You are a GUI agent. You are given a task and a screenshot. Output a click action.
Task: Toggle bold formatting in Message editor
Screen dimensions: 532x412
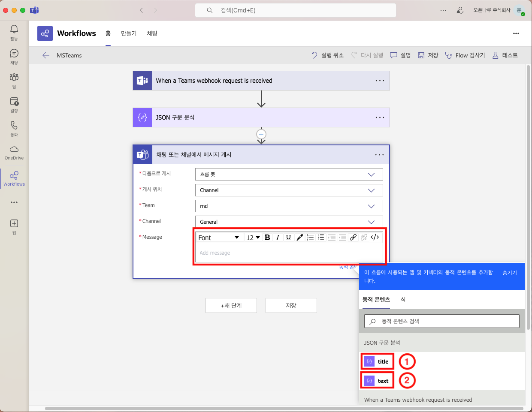tap(267, 238)
